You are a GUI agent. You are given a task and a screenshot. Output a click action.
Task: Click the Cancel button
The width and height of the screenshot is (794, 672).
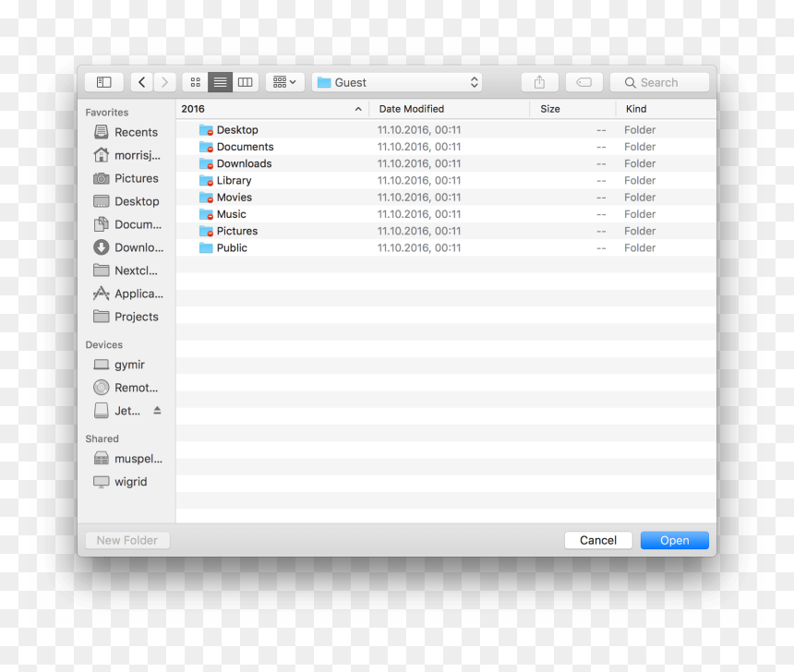tap(598, 540)
